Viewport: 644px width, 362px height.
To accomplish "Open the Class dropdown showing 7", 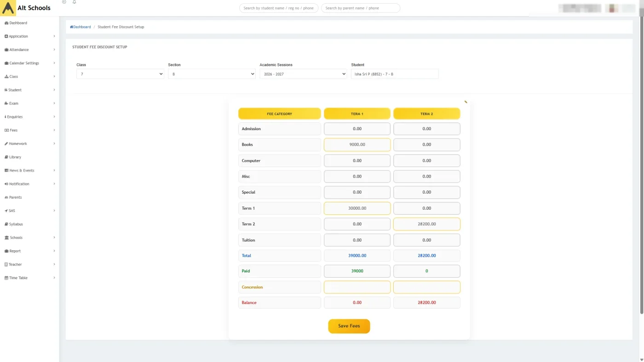I will click(x=120, y=74).
